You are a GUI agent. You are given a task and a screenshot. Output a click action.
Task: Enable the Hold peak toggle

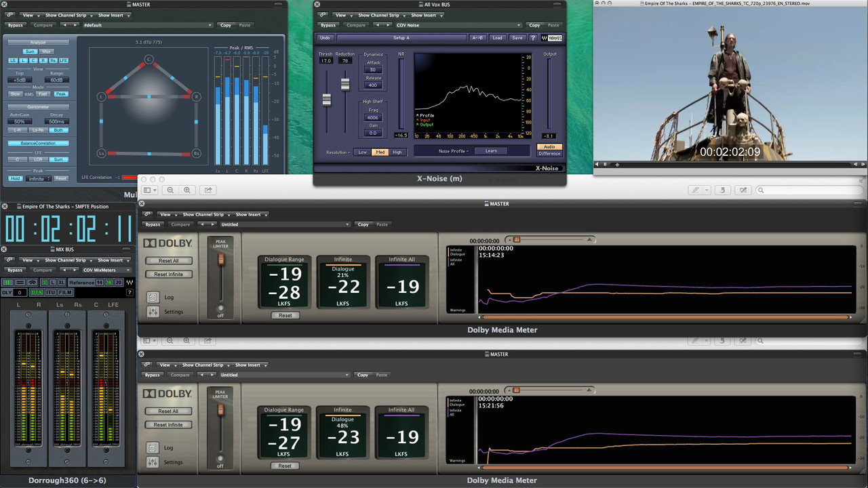pos(15,178)
